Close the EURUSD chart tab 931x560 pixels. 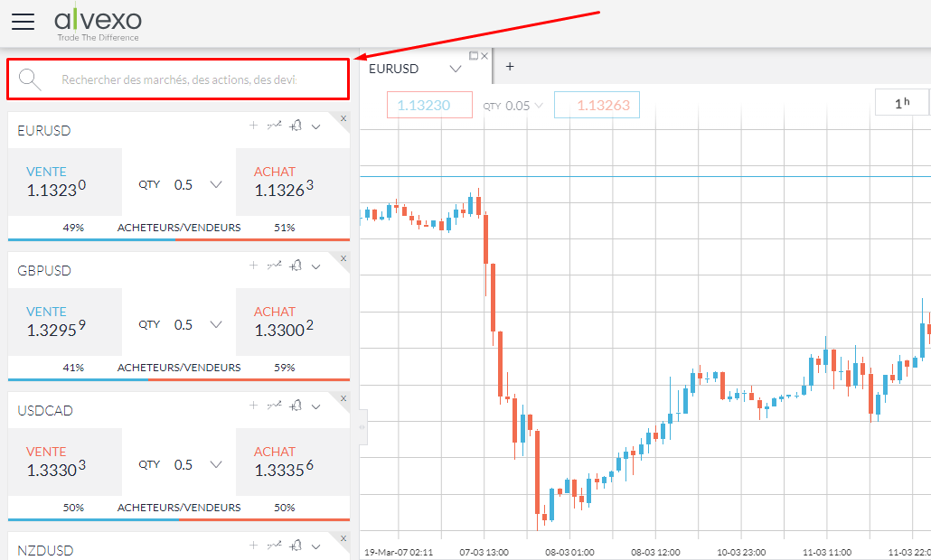tap(484, 56)
